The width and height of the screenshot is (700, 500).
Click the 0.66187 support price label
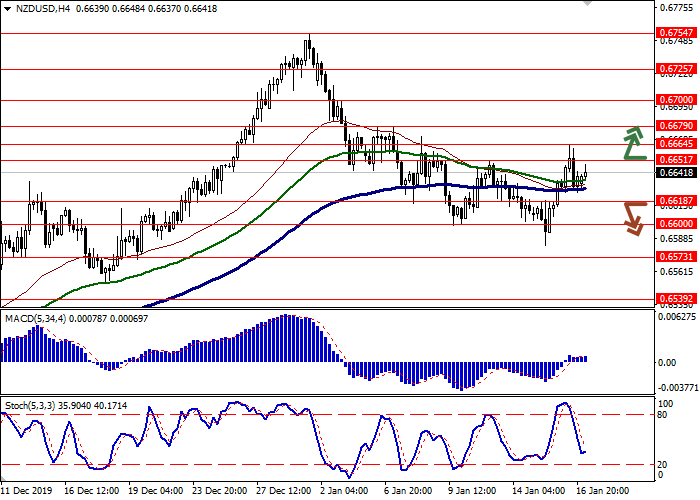675,201
